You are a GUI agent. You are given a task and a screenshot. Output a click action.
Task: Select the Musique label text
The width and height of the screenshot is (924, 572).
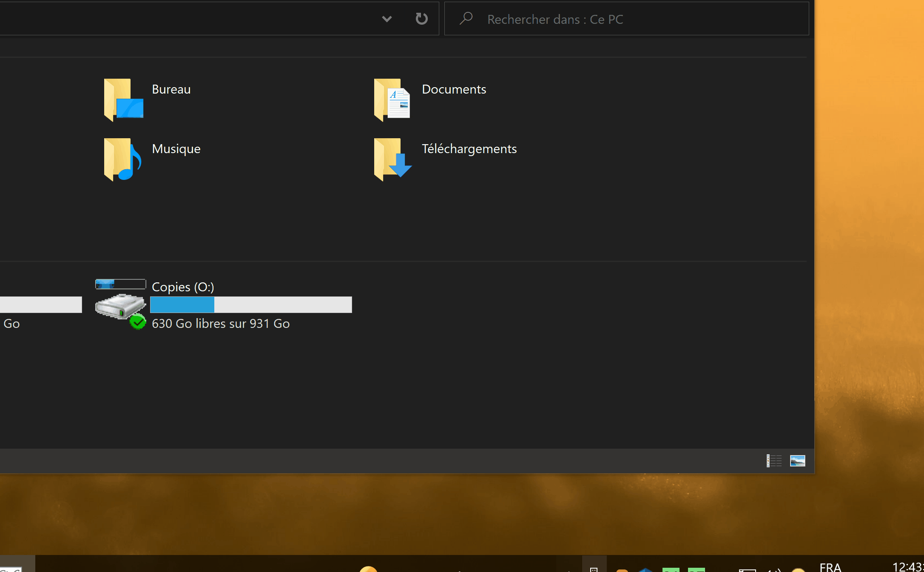tap(176, 149)
